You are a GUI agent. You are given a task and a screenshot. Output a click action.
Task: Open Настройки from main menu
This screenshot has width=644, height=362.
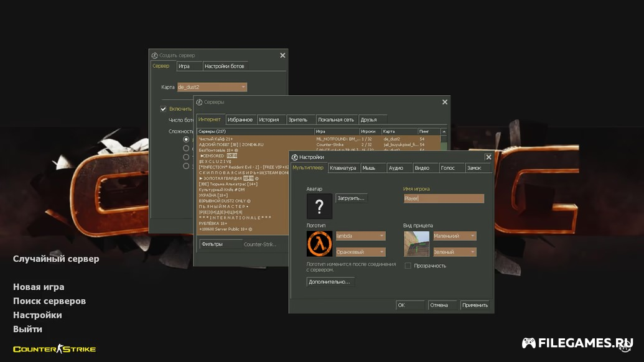tap(37, 315)
